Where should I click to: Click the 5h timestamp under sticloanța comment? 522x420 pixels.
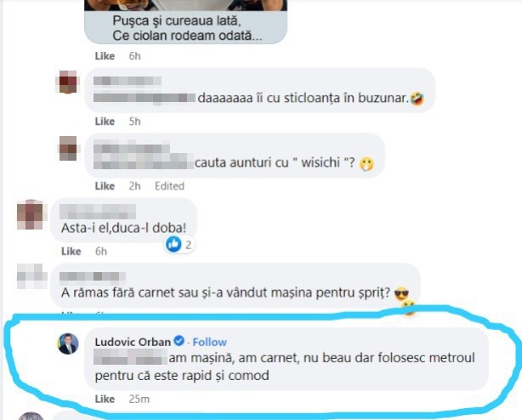[x=134, y=121]
